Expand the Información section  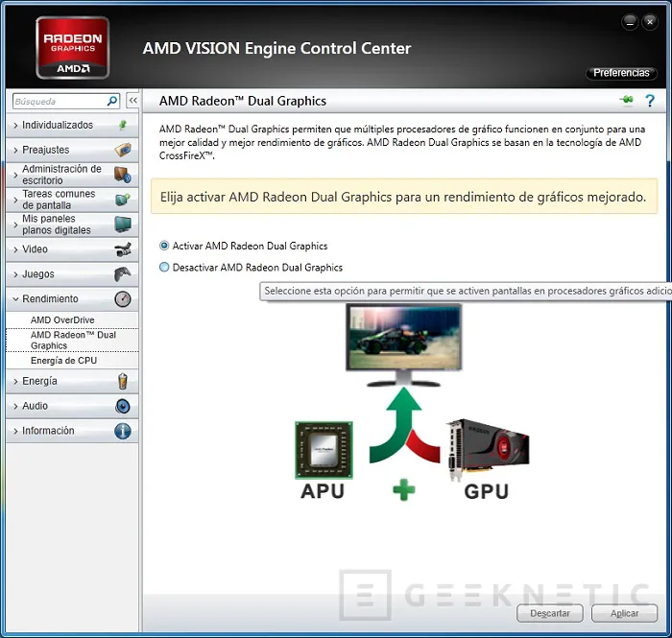(x=72, y=431)
